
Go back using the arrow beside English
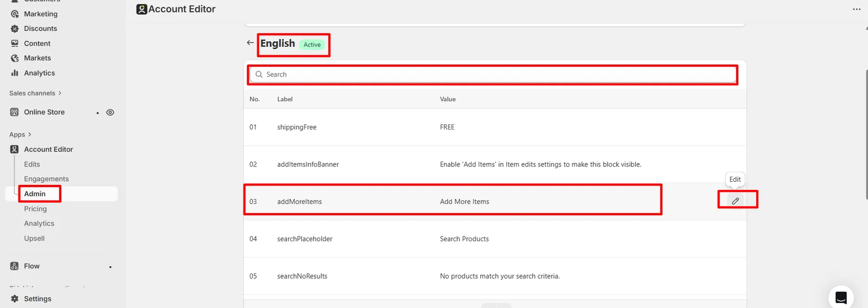[250, 42]
